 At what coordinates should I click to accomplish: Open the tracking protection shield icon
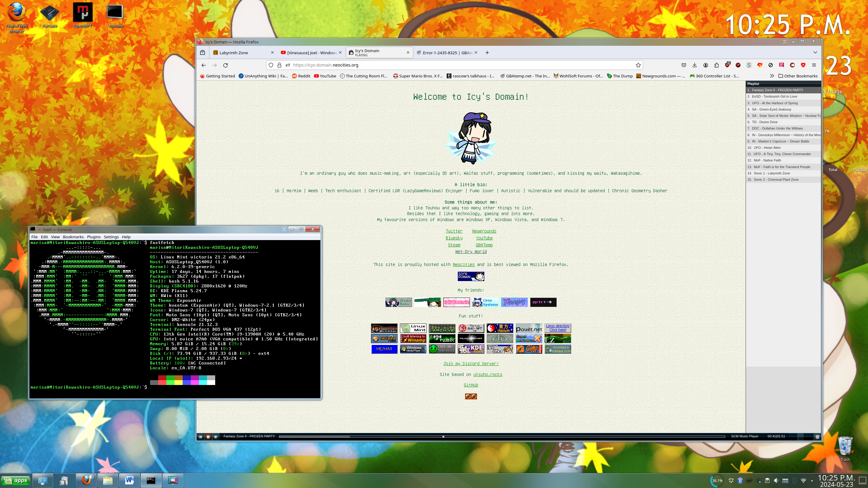[x=271, y=65]
